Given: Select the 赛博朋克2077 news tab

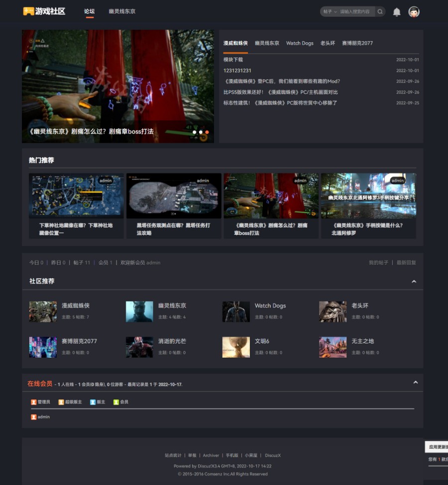Looking at the screenshot, I should click(357, 43).
